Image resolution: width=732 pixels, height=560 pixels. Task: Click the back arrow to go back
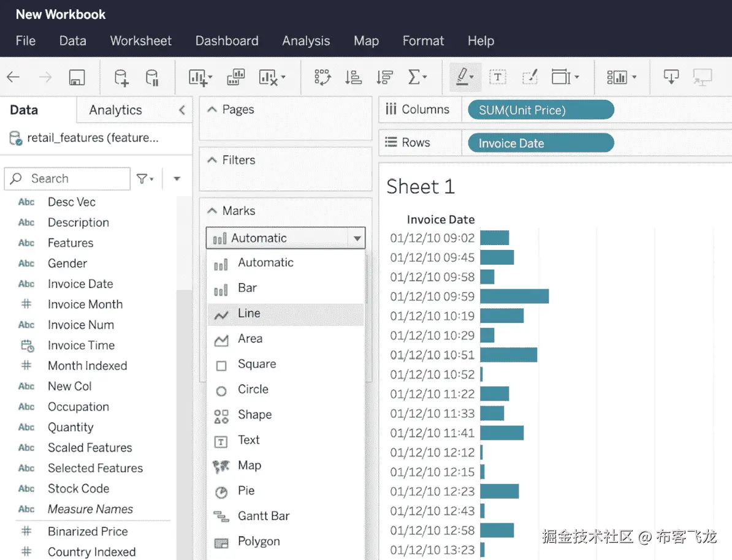[x=12, y=77]
